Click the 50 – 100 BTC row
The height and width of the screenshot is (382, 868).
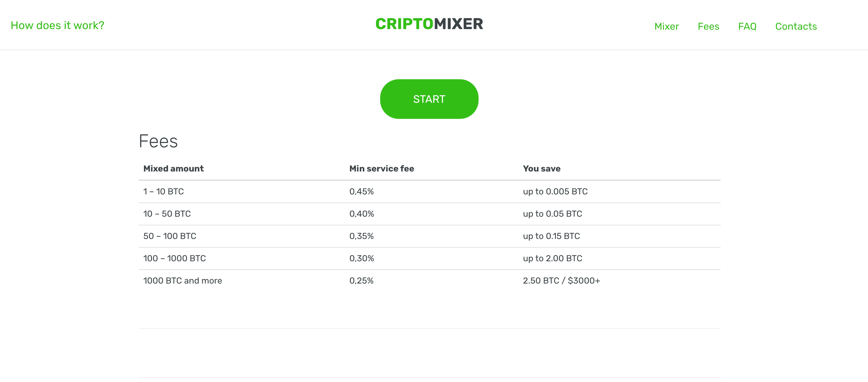[x=429, y=236]
